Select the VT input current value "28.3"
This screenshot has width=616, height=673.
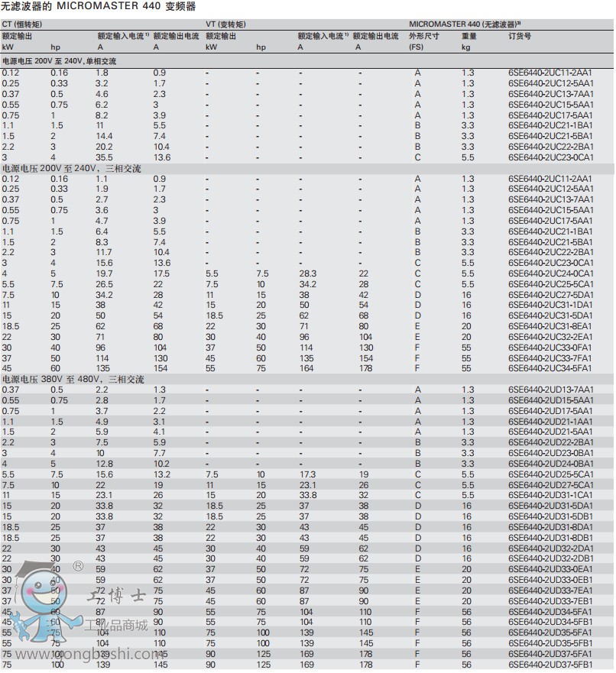(x=308, y=273)
